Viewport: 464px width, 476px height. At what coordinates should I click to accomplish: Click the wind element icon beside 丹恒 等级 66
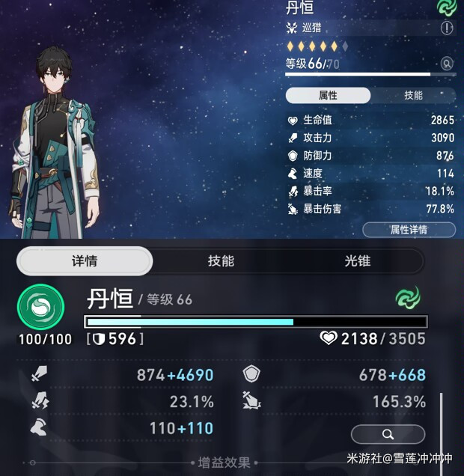click(x=408, y=298)
